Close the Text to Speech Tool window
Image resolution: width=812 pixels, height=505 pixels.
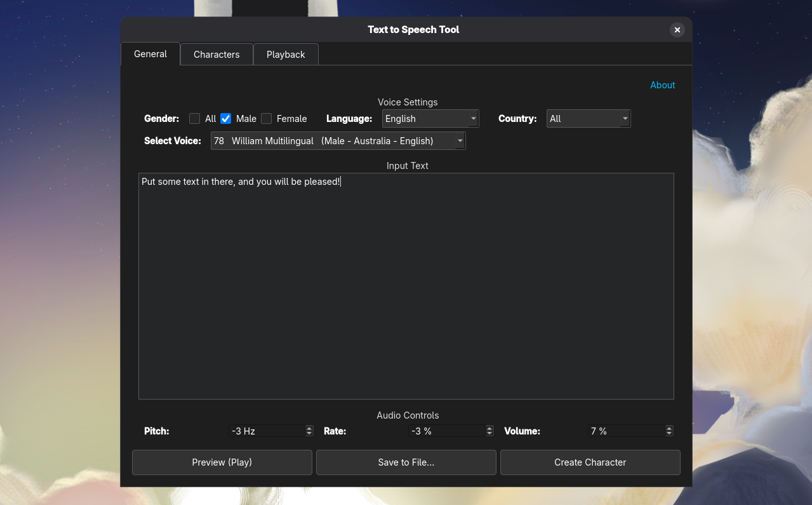(x=677, y=30)
